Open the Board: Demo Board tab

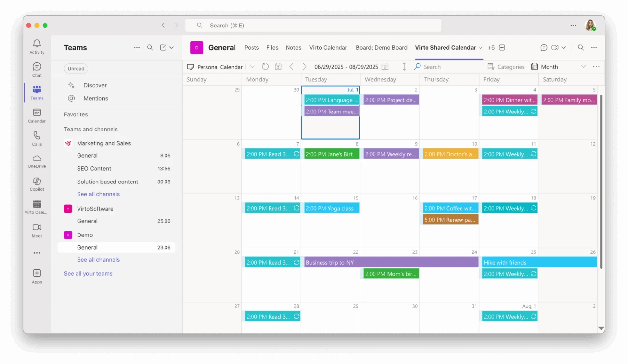(381, 47)
